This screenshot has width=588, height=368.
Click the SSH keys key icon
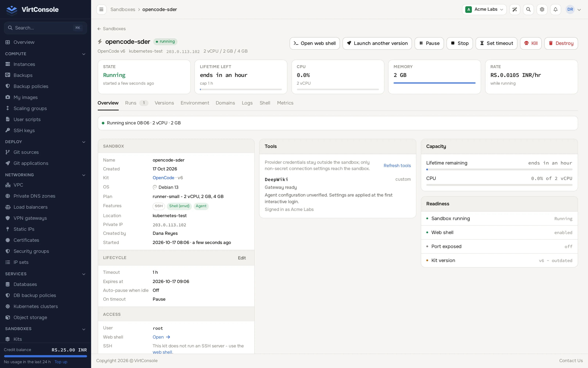click(x=8, y=130)
